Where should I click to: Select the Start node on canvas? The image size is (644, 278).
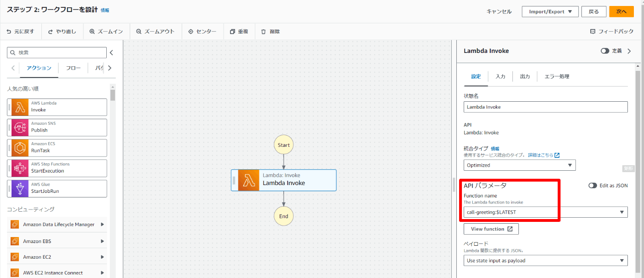(x=284, y=145)
